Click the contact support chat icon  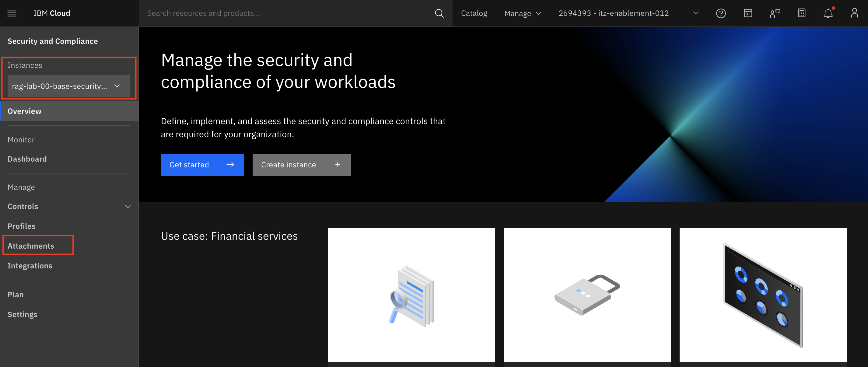tap(775, 13)
